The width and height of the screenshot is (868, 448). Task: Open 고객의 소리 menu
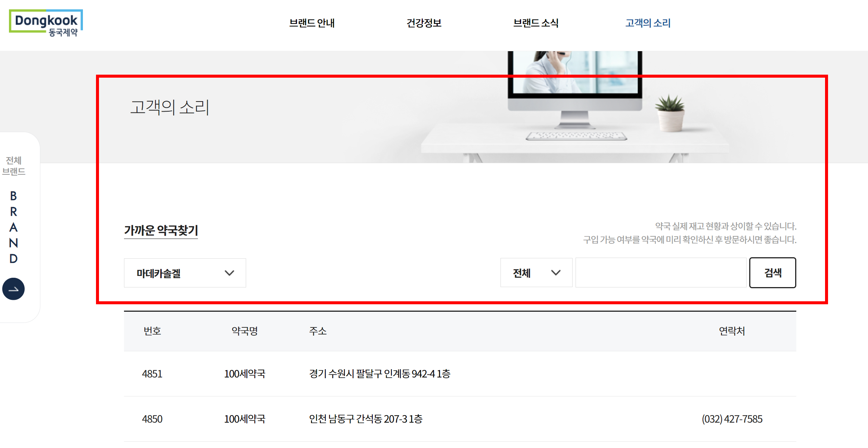coord(648,23)
